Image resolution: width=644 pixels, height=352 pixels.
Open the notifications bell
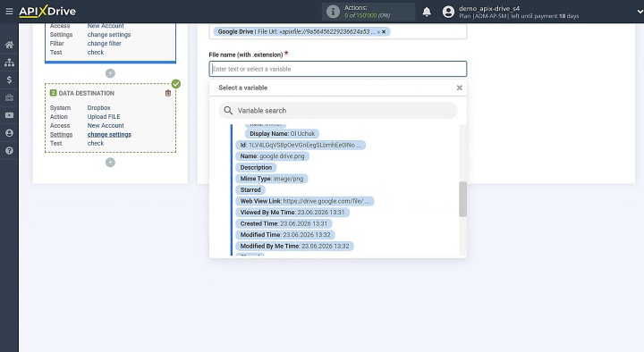(427, 12)
